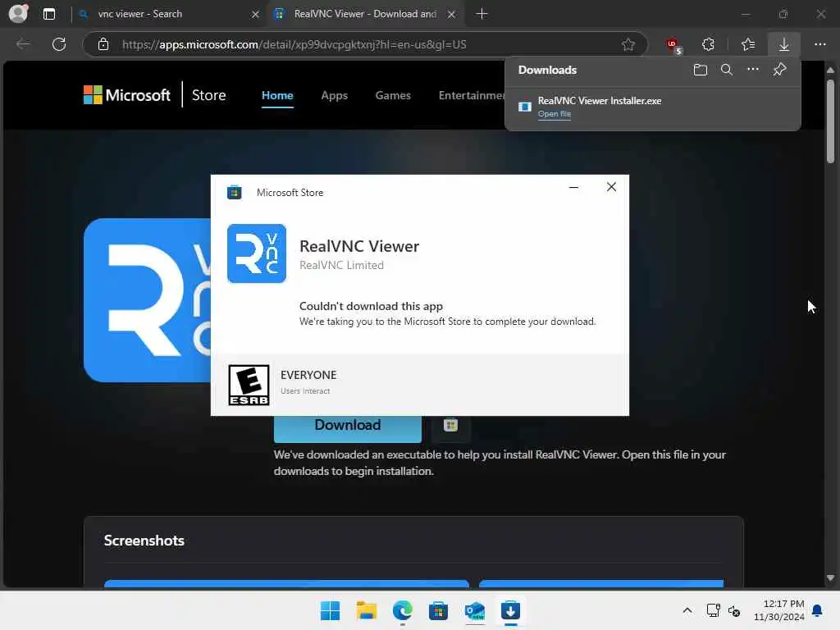Image resolution: width=840 pixels, height=630 pixels.
Task: Open the Edge profile avatar
Action: [18, 13]
